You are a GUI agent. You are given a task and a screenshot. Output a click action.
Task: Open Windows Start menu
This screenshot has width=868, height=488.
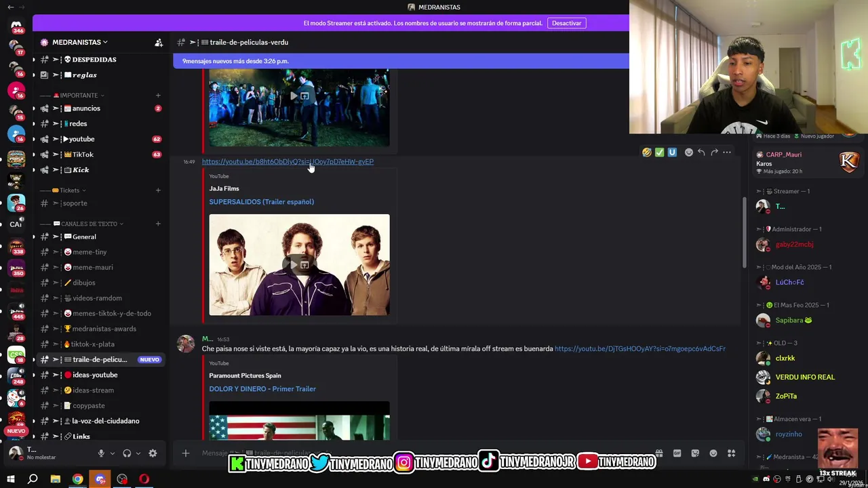(10, 479)
